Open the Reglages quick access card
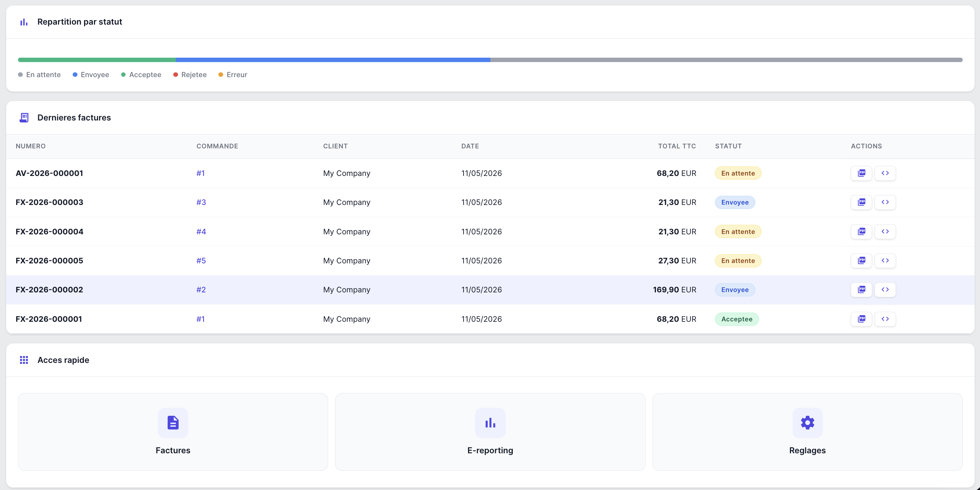Screen dimensions: 980x490 (x=807, y=432)
